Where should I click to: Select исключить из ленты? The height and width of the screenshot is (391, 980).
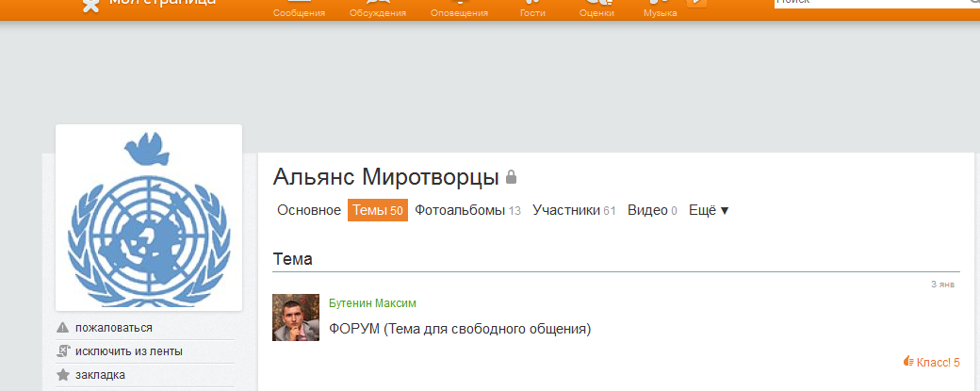point(129,351)
